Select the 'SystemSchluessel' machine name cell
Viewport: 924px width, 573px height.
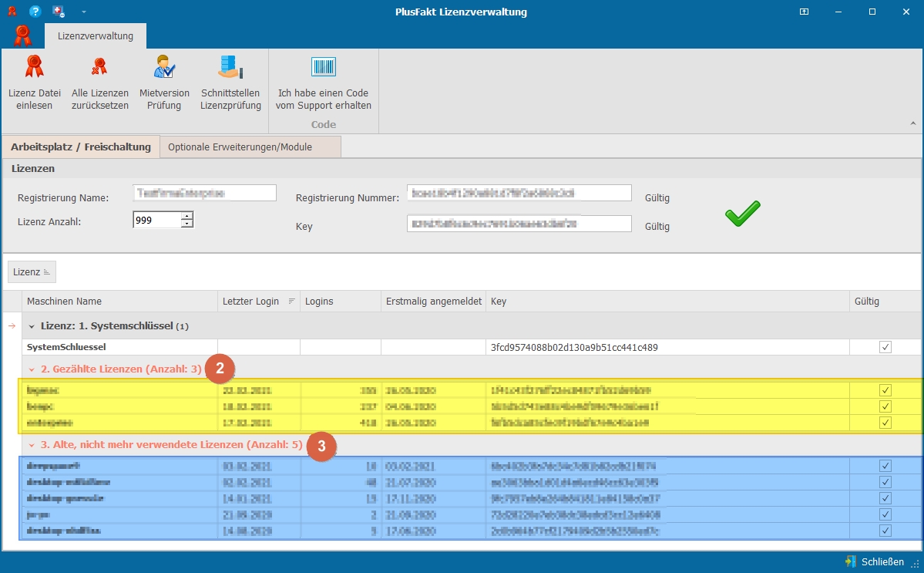coord(119,347)
